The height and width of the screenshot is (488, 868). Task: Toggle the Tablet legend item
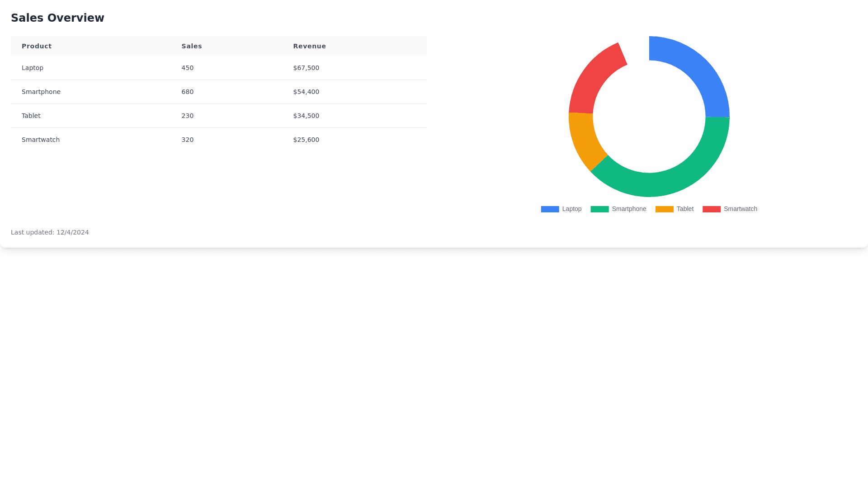click(x=684, y=209)
